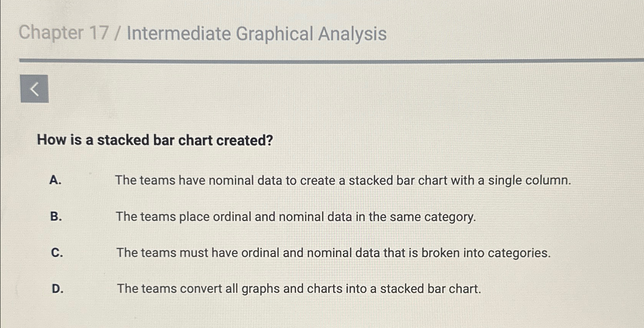Choose the answer about same category placement
Viewport: 644px width, 328px height.
[x=296, y=217]
